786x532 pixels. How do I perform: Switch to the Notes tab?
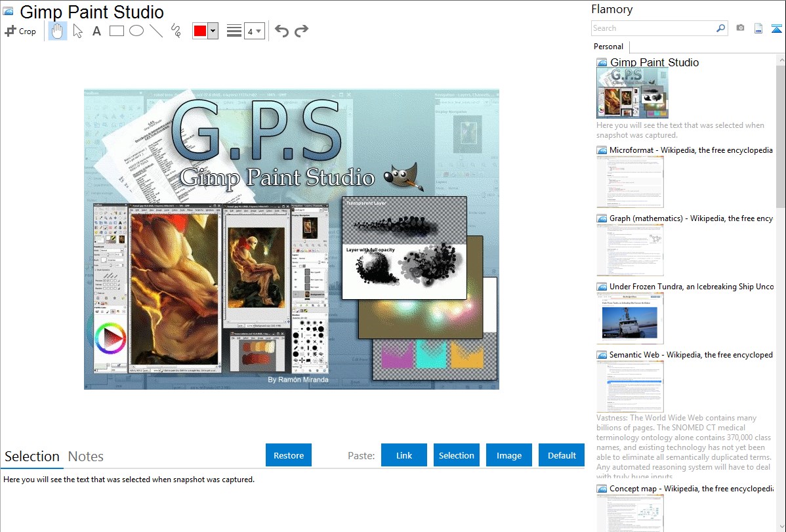(86, 457)
